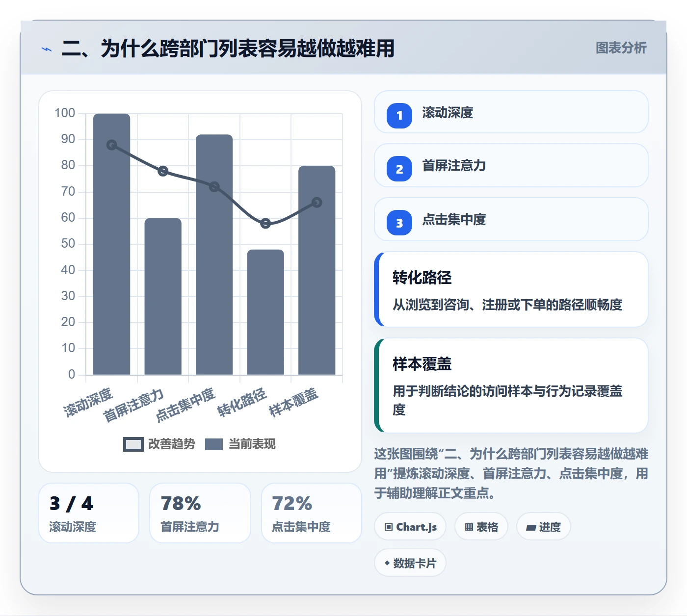The height and width of the screenshot is (616, 687).
Task: Click the 首屏注意力 x-axis label
Action: pyautogui.click(x=133, y=405)
